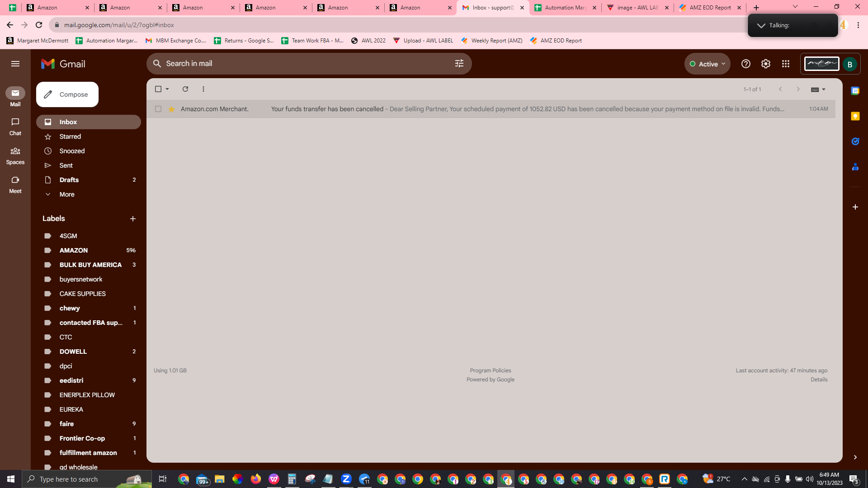Select the Amazon.com Merchant email checkbox
The width and height of the screenshot is (868, 488).
[158, 109]
